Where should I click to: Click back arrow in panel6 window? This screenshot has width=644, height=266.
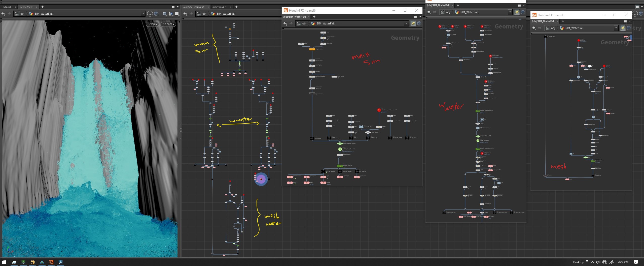coord(285,23)
